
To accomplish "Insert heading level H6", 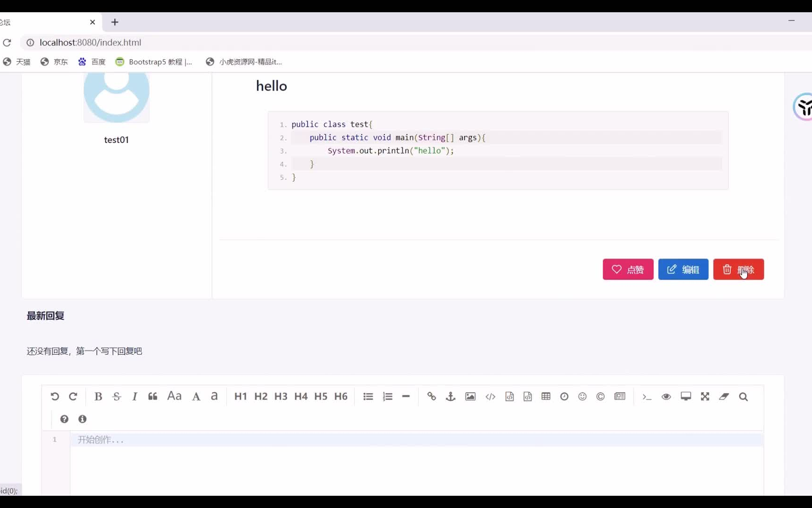I will pos(341,397).
